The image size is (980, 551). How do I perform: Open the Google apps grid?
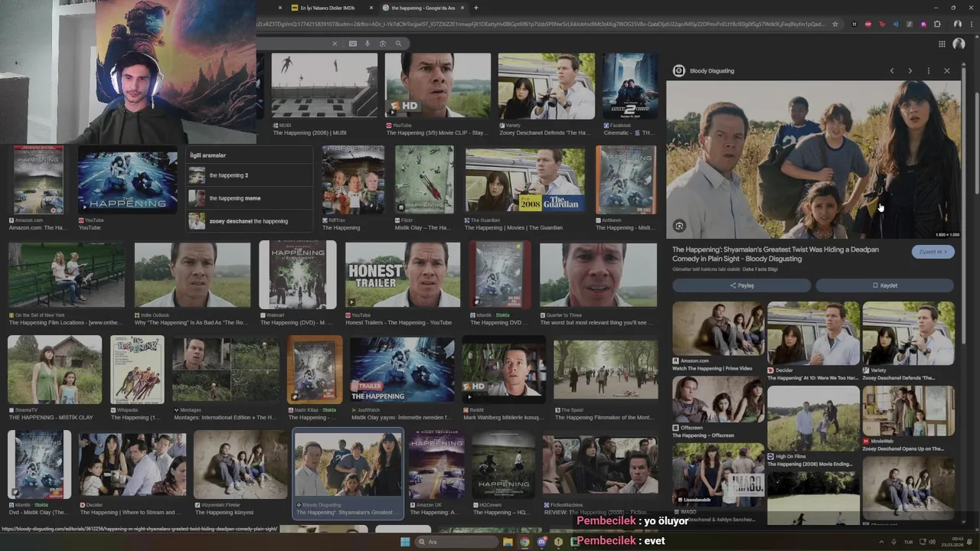pyautogui.click(x=942, y=44)
